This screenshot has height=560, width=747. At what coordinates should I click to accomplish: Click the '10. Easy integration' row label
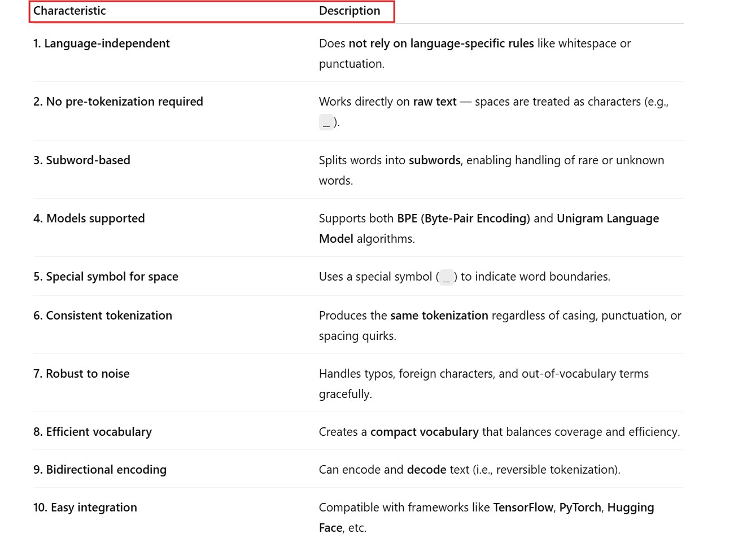point(85,508)
